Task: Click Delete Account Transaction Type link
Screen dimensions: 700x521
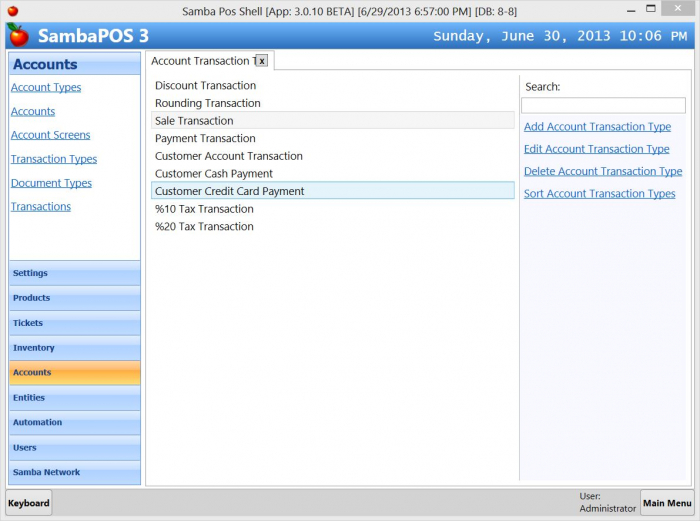Action: tap(603, 171)
